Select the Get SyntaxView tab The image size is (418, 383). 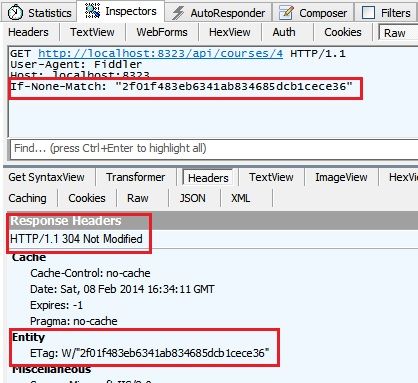click(x=46, y=177)
